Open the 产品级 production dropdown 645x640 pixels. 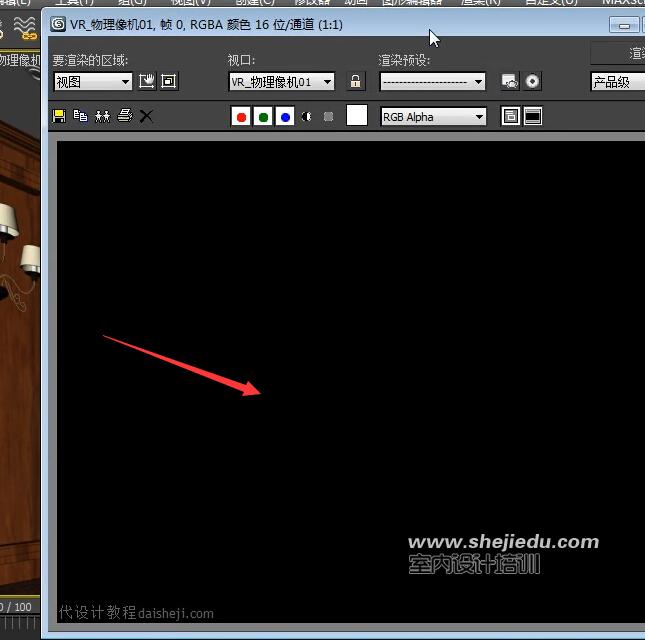pos(618,82)
